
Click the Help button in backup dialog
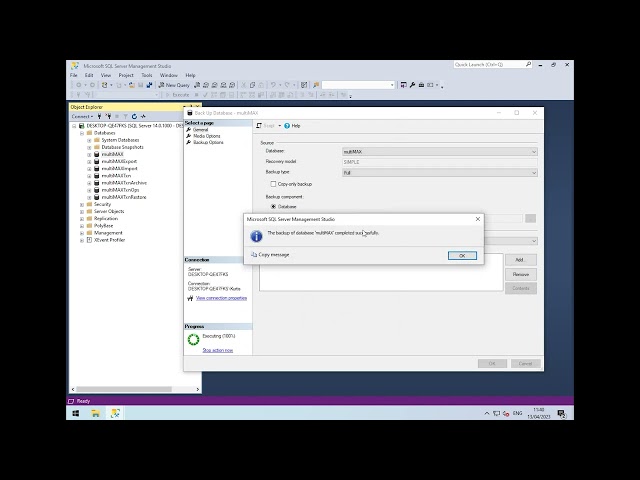(x=292, y=126)
